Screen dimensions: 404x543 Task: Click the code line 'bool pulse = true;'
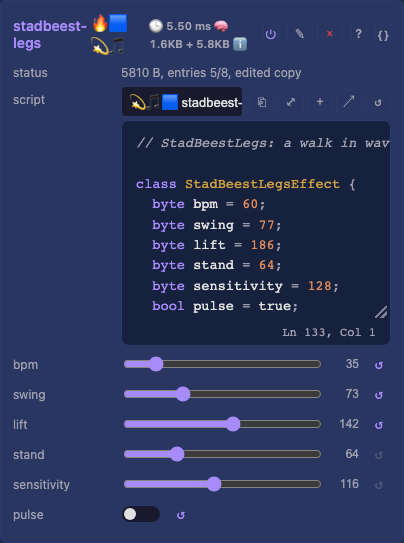click(225, 306)
